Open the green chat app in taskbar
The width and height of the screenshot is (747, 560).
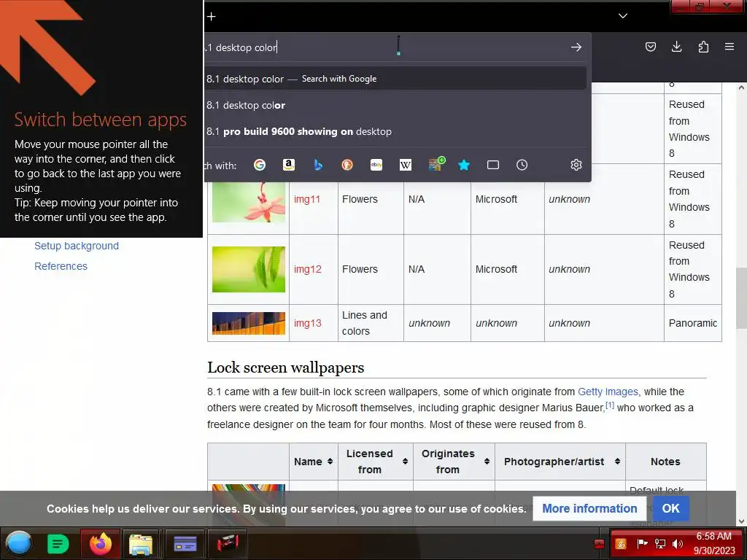click(x=58, y=543)
